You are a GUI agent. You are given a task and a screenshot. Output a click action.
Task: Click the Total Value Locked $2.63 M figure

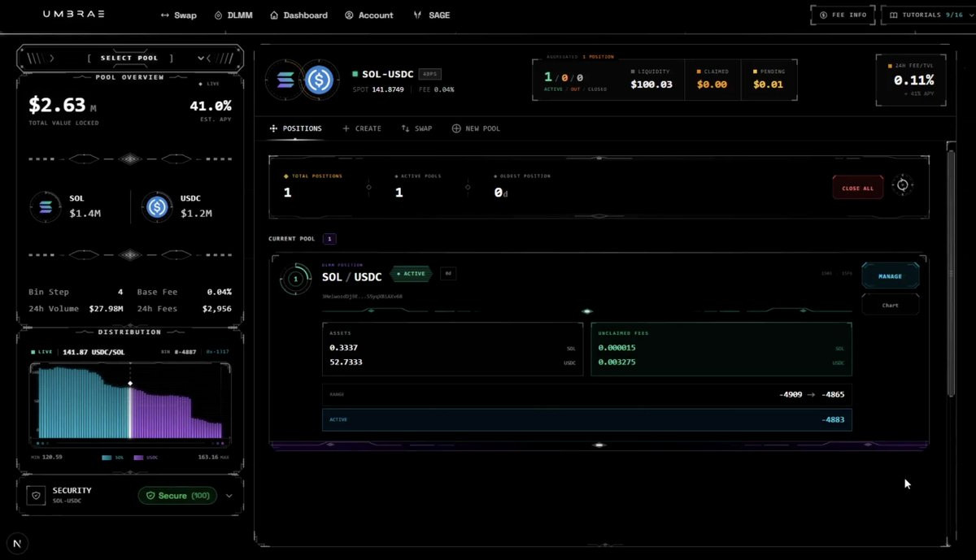click(x=63, y=106)
